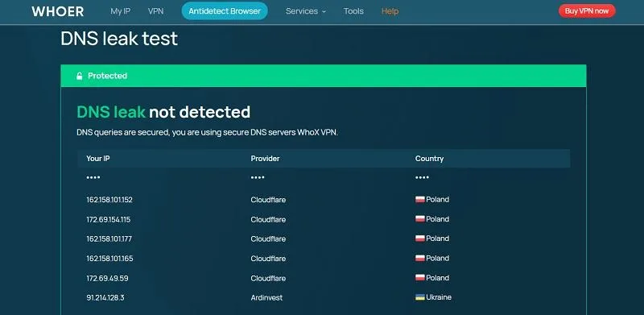Click the Buy VPN now button
The width and height of the screenshot is (644, 315).
click(x=587, y=11)
